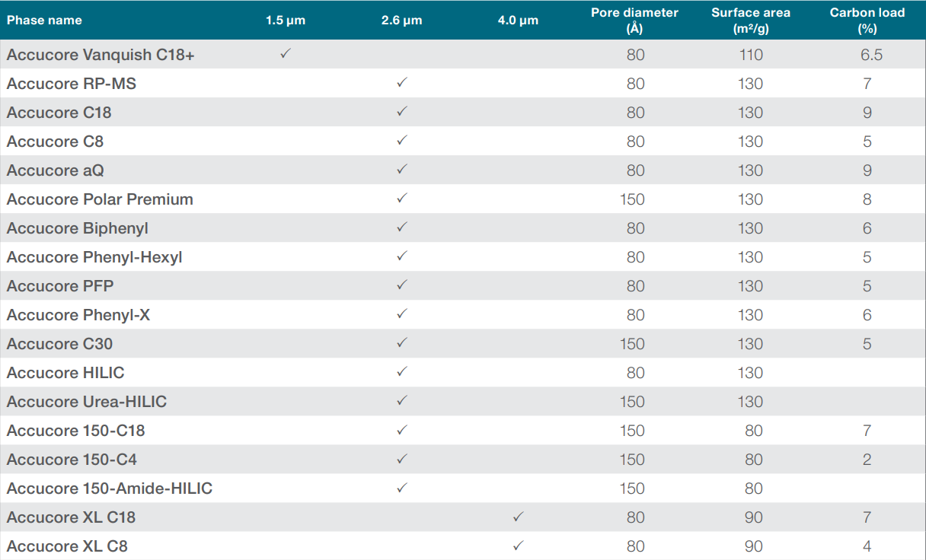Image resolution: width=926 pixels, height=560 pixels.
Task: Click surface area 130 for Accucore aQ
Action: click(751, 170)
